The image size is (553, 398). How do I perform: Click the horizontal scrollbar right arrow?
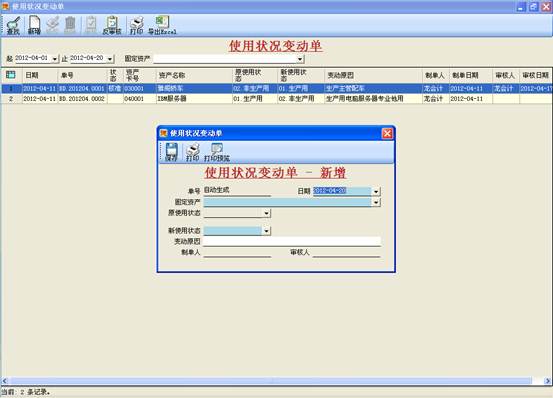(548, 381)
